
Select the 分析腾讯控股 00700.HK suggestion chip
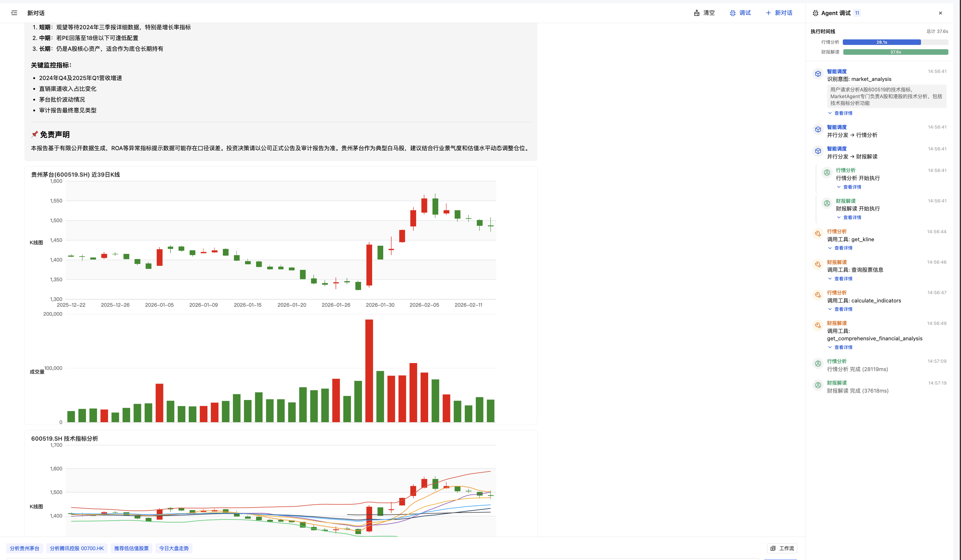coord(77,548)
